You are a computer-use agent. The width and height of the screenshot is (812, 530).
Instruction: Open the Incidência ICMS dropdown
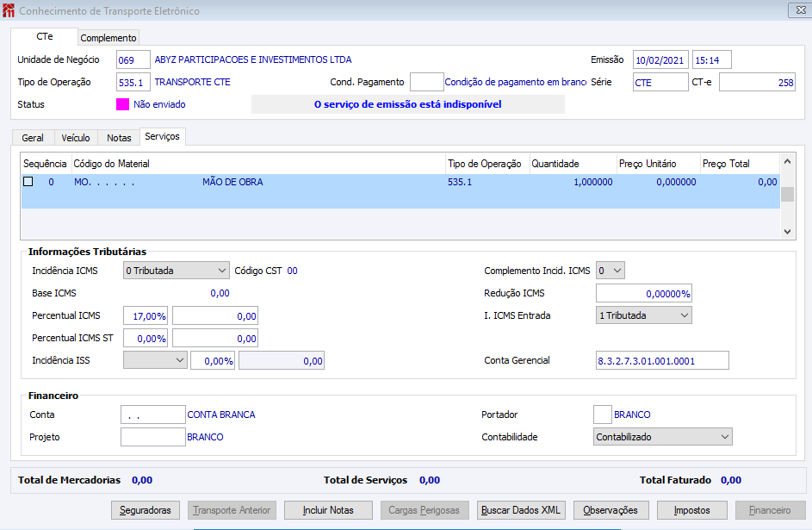pyautogui.click(x=177, y=271)
